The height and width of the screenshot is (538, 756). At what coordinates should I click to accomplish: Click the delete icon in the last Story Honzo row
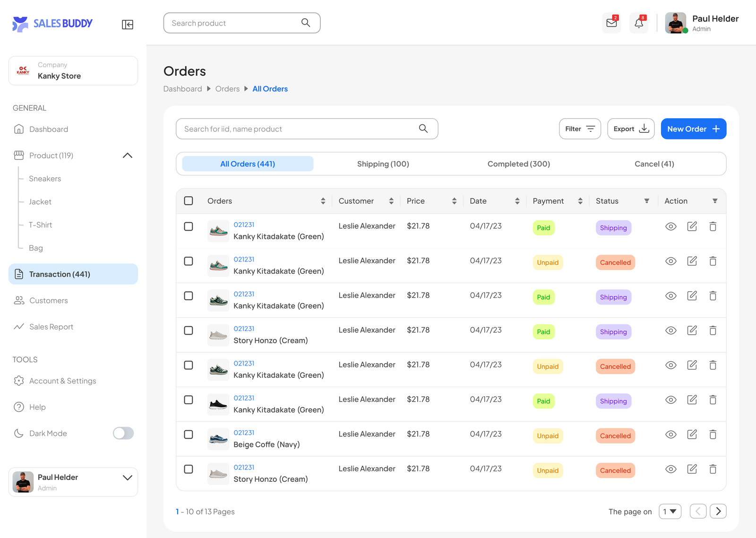coord(713,469)
